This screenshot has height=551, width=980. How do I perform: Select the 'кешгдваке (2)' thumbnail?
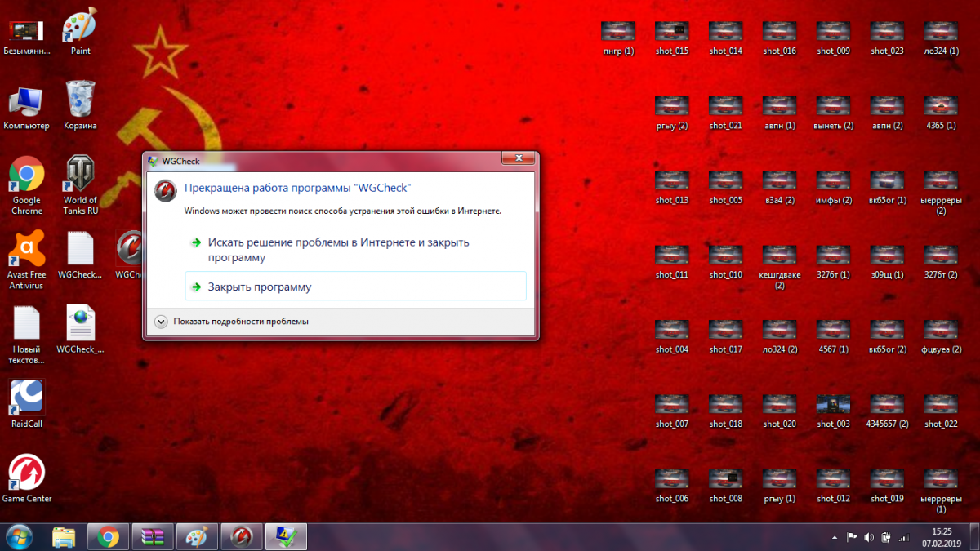pyautogui.click(x=779, y=268)
